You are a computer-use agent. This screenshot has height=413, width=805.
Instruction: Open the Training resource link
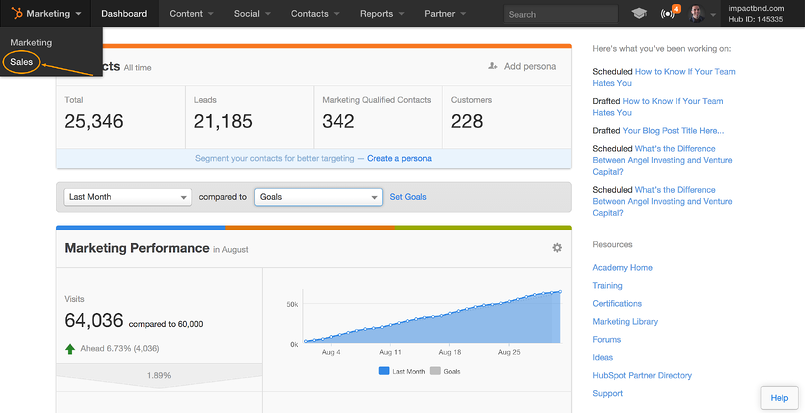click(607, 286)
